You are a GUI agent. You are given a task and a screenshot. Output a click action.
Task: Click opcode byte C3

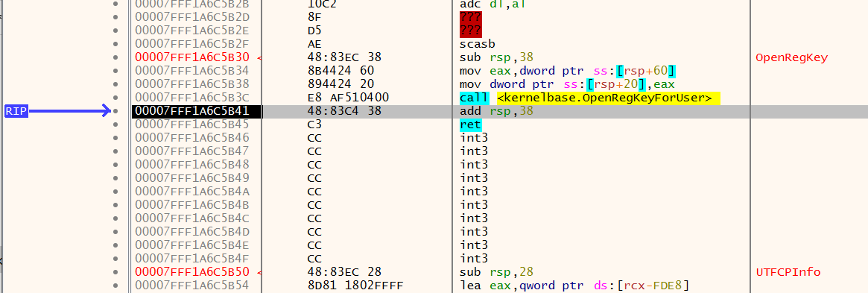click(314, 125)
